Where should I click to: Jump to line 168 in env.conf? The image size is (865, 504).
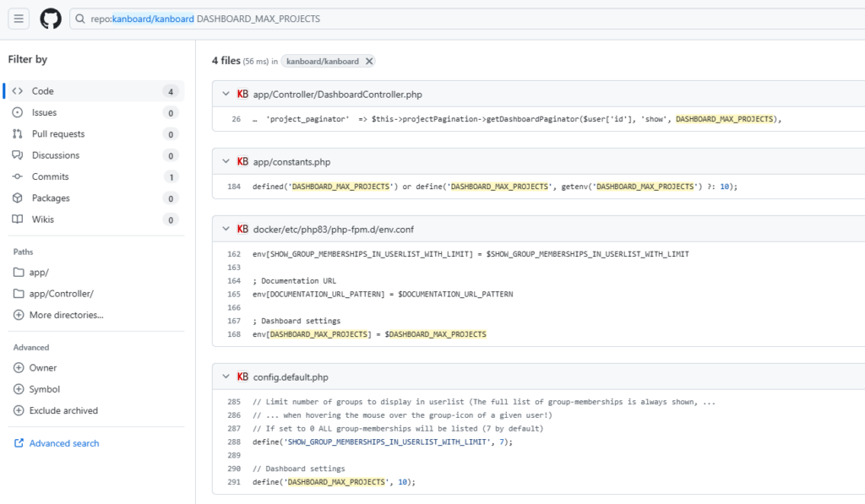234,334
